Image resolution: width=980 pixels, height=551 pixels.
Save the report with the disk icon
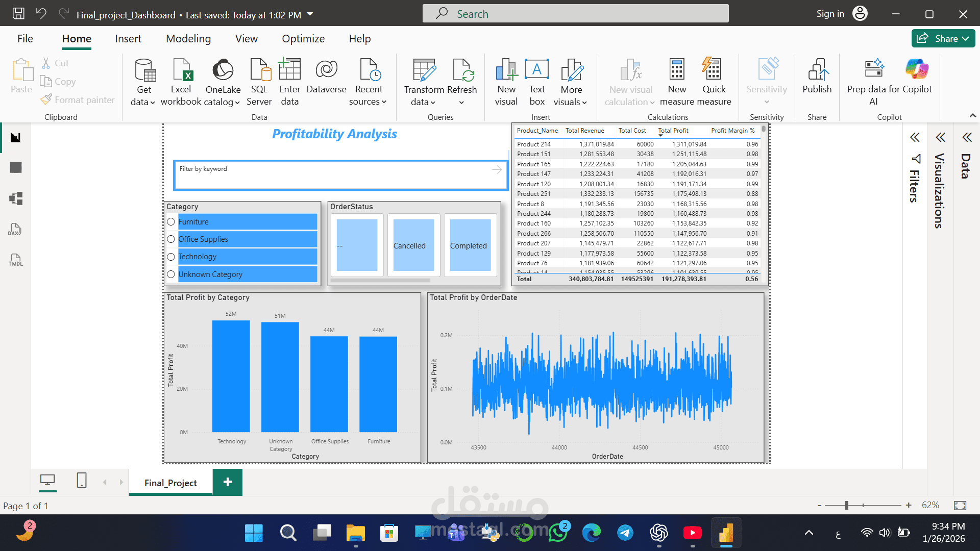tap(18, 14)
